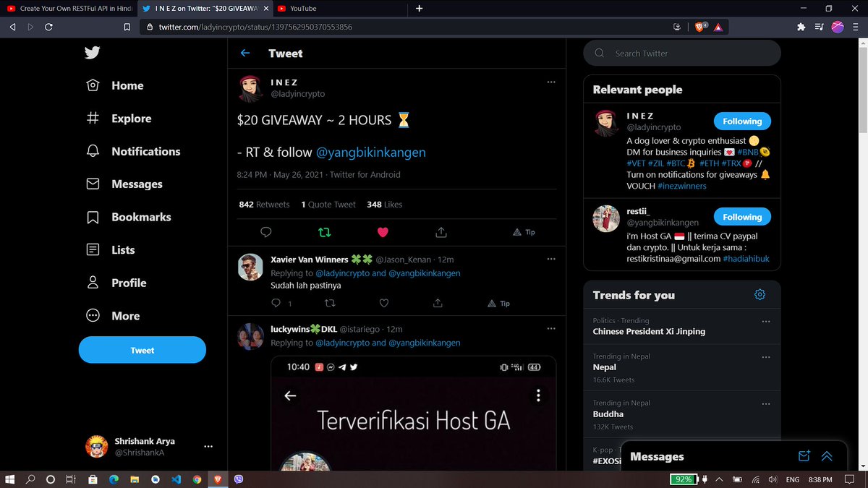Open the More menu in sidebar

tap(113, 316)
